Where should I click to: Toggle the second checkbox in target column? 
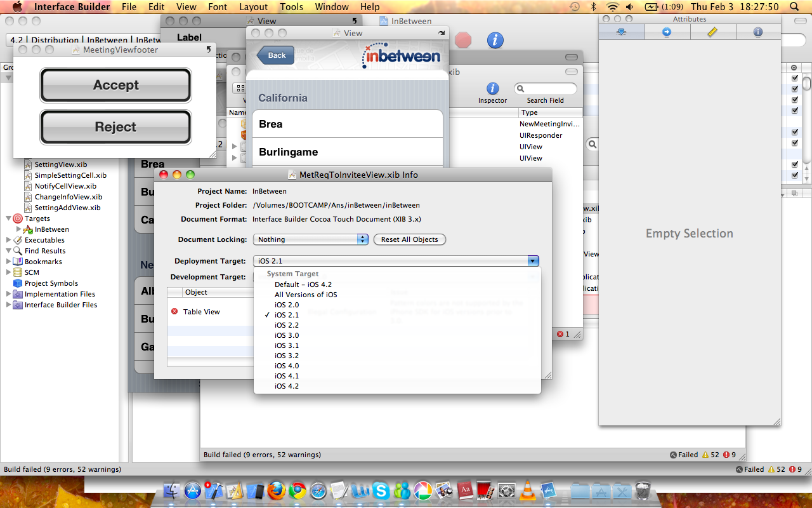point(794,89)
